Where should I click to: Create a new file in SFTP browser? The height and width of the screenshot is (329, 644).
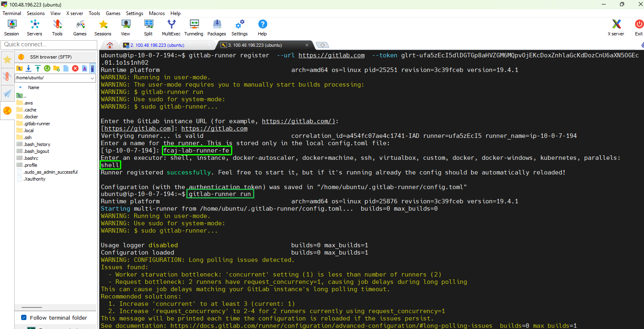(x=66, y=68)
